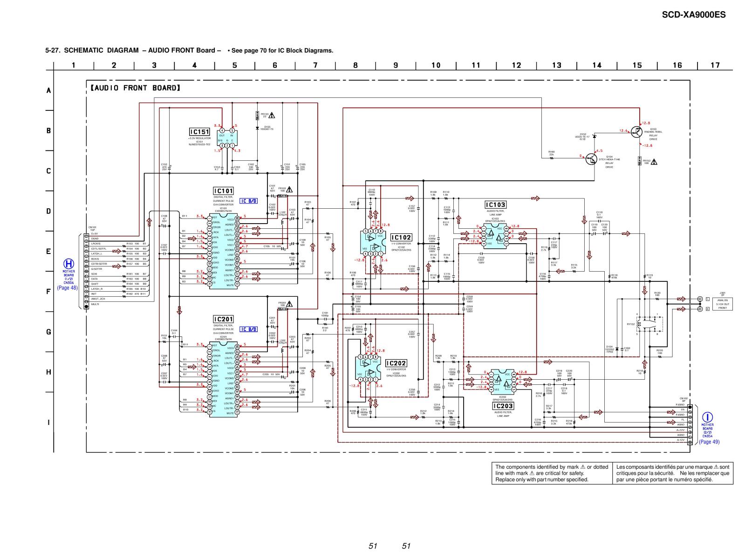745x560 pixels.
Task: Click the IC202 label box
Action: pos(396,363)
